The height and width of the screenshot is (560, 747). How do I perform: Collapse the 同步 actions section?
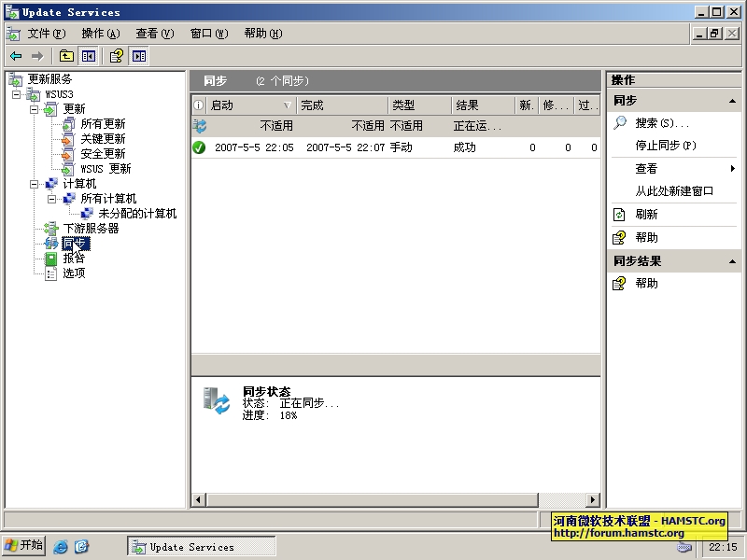[x=734, y=99]
